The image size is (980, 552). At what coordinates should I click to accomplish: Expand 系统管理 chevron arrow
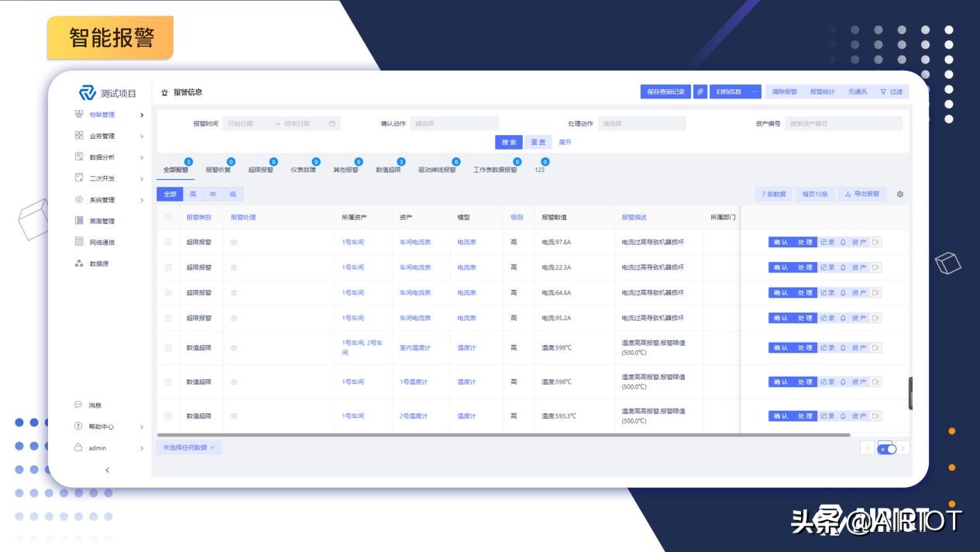coord(142,200)
